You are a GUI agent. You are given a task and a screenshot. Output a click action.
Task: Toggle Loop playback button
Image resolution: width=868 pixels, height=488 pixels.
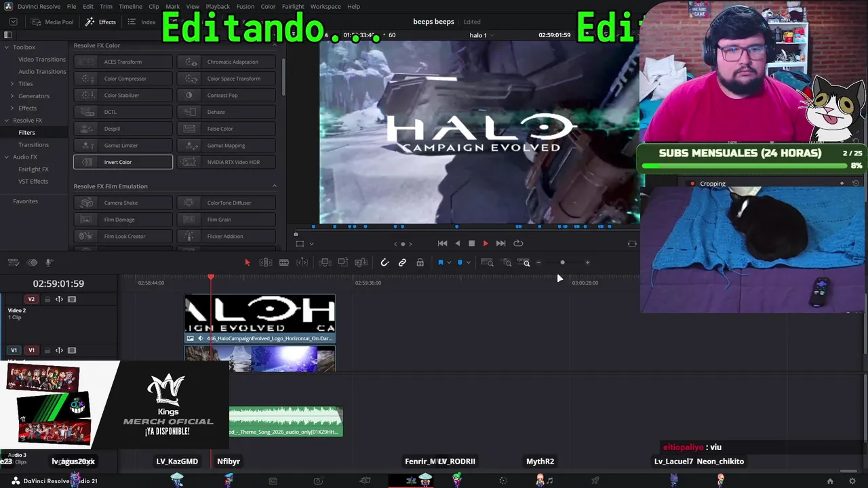click(518, 243)
